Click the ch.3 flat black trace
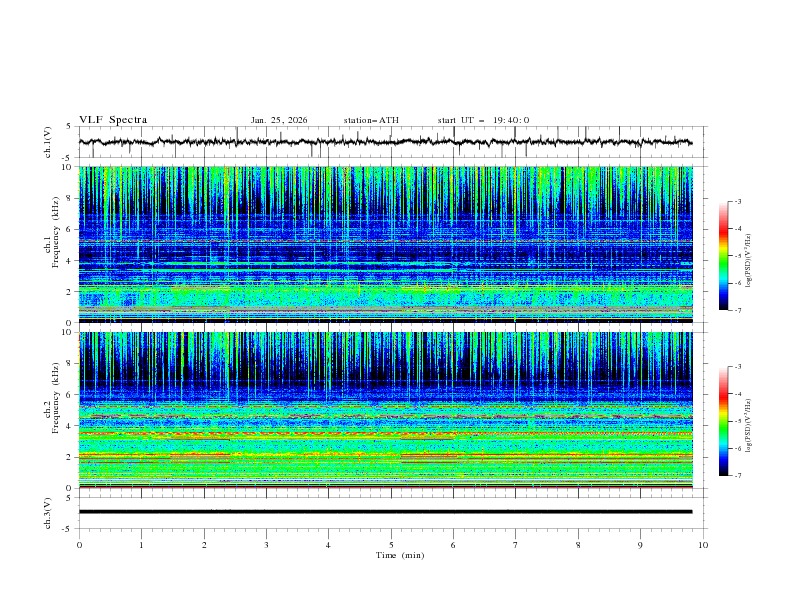This screenshot has width=792, height=612. (385, 512)
